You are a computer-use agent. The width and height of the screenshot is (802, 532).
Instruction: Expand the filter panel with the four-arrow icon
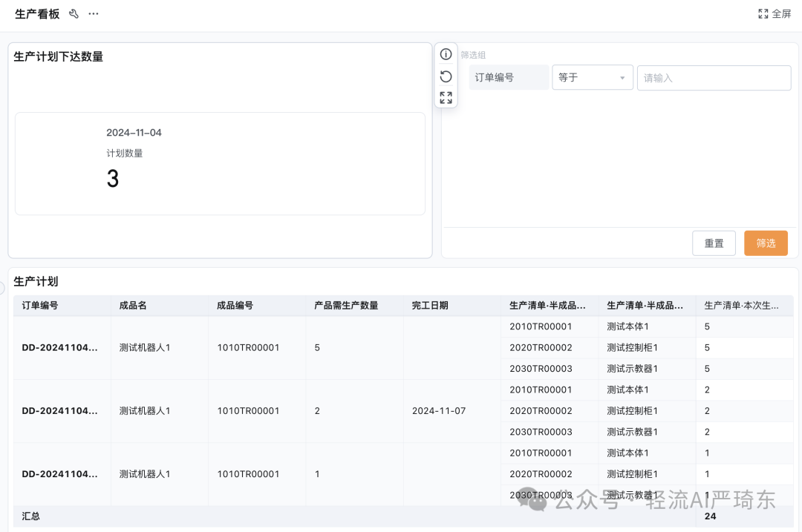446,98
